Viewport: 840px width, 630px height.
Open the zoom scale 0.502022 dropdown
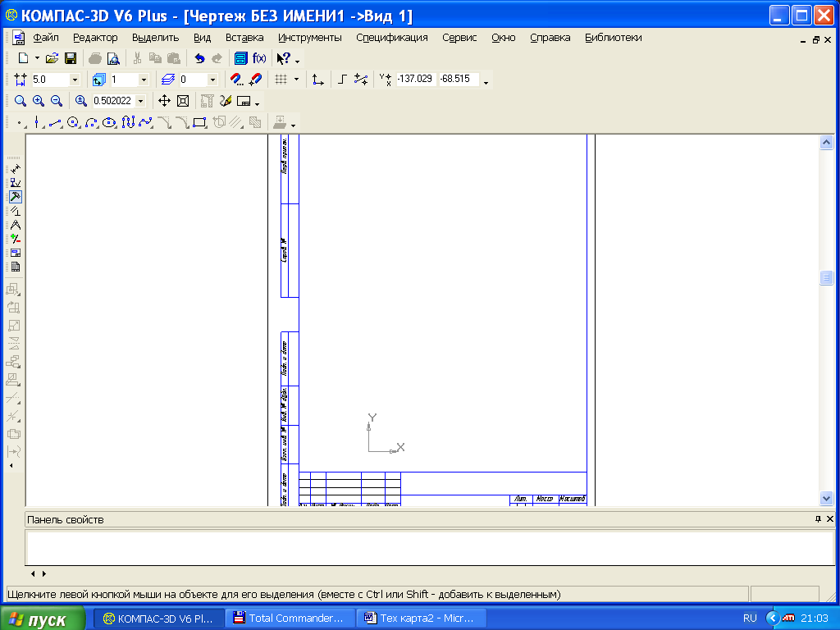click(141, 101)
